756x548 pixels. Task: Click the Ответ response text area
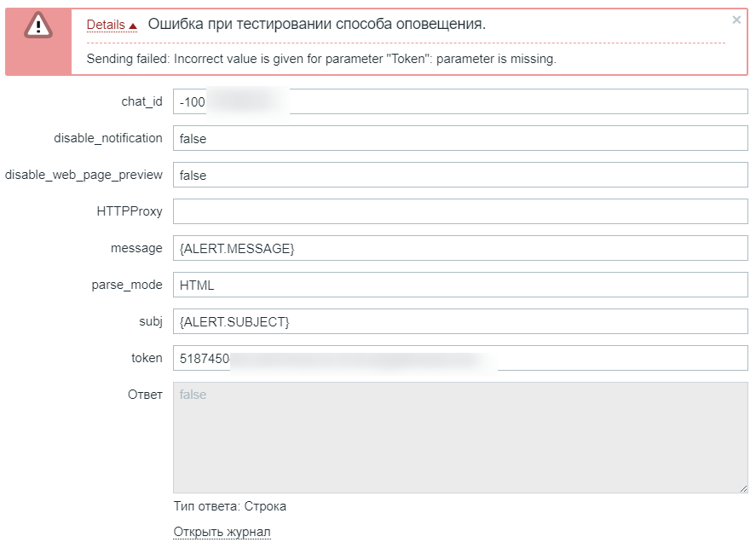point(460,436)
